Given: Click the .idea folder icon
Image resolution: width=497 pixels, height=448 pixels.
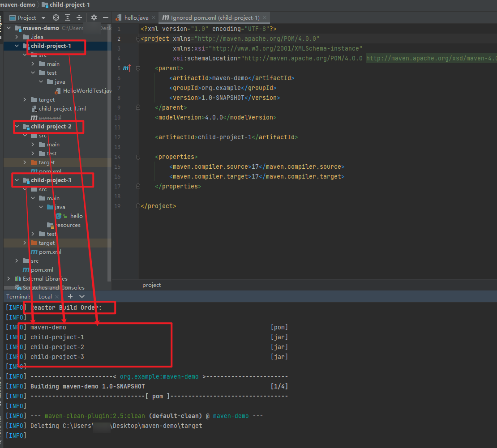Looking at the screenshot, I should (x=26, y=37).
